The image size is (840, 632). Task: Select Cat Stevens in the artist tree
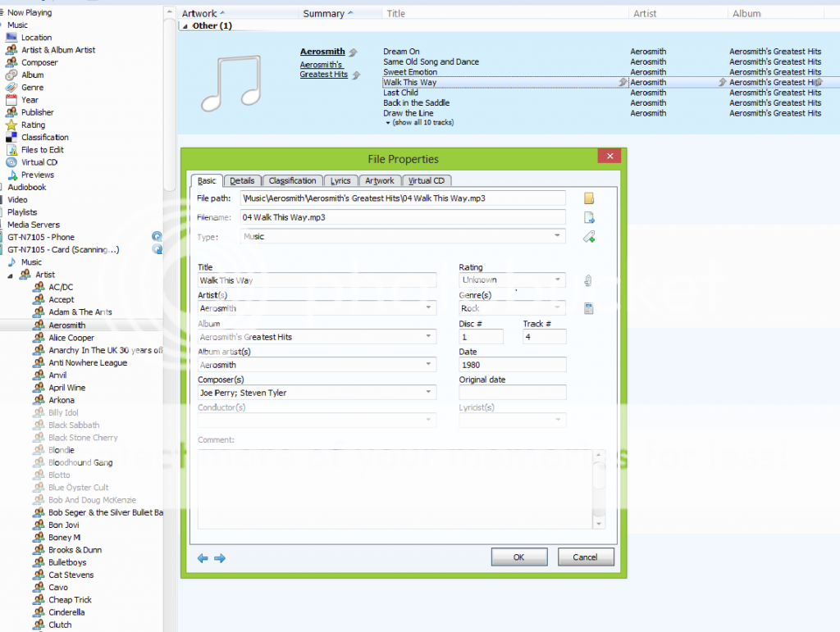coord(71,575)
